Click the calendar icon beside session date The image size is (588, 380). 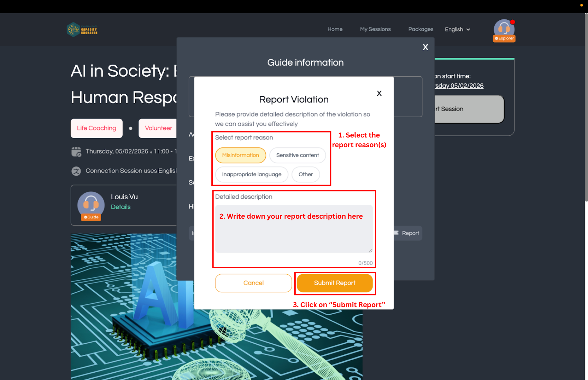(x=76, y=152)
